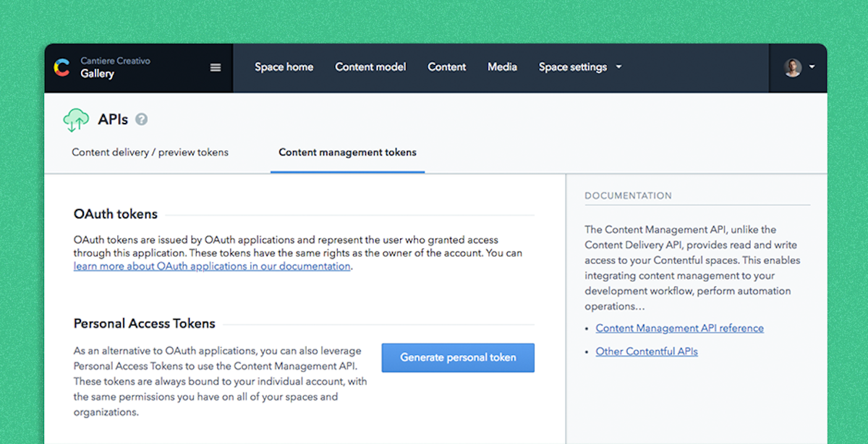This screenshot has height=444, width=868.
Task: Go to the Content section
Action: (446, 67)
